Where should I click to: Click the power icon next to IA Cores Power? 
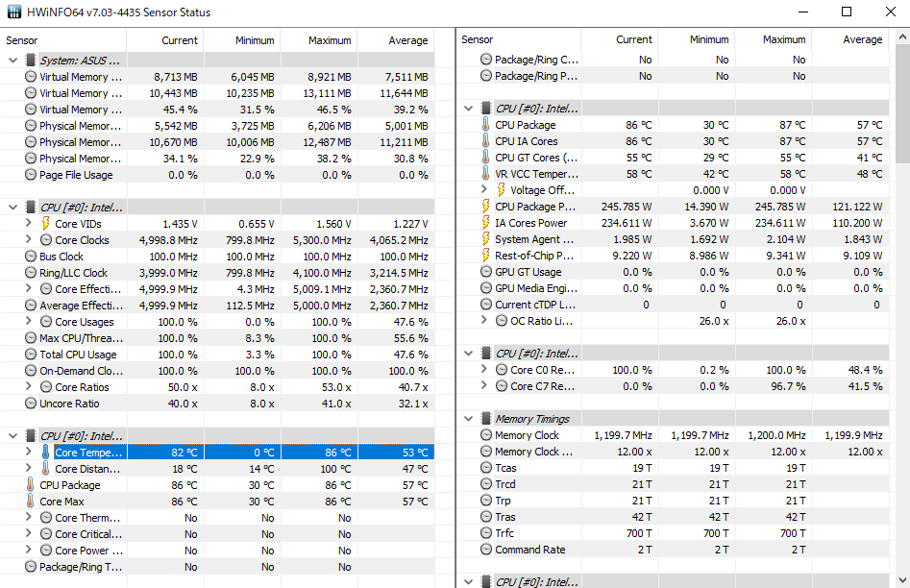click(486, 222)
